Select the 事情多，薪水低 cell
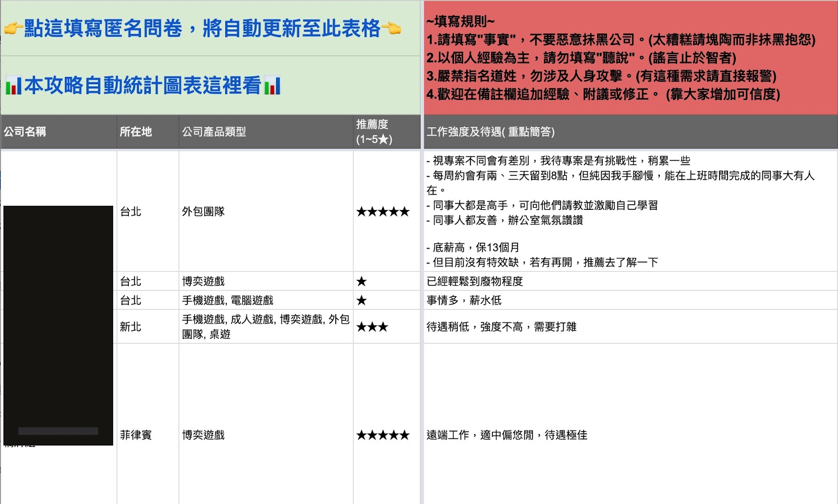The image size is (838, 504). pyautogui.click(x=631, y=300)
